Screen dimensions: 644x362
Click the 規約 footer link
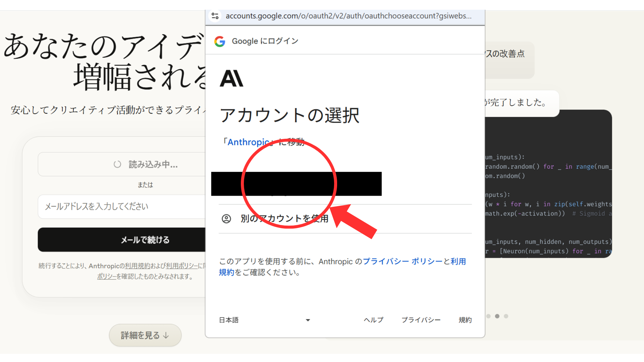(x=465, y=320)
